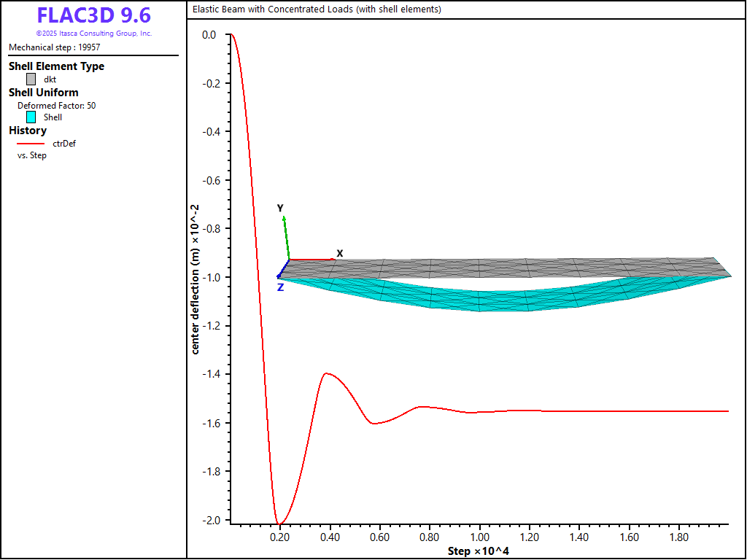747x560 pixels.
Task: Click the gray dkt legend swatch
Action: (31, 79)
